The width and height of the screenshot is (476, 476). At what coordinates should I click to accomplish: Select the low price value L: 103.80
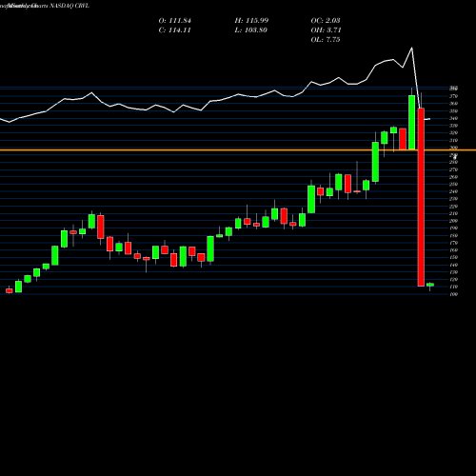250,30
